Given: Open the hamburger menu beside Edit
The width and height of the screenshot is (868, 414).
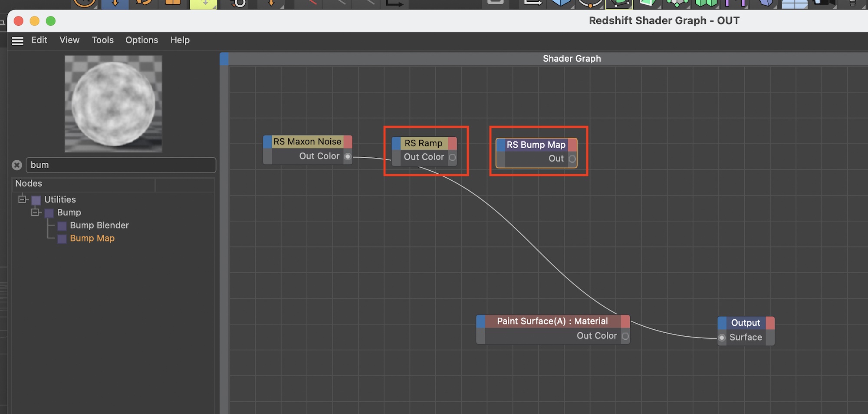Looking at the screenshot, I should tap(17, 41).
